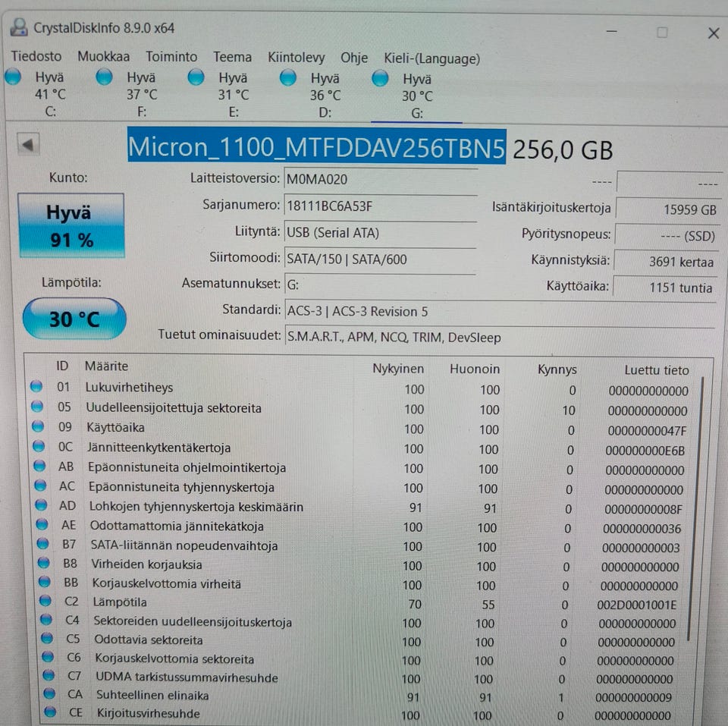Click the Micron_1100_MTFDDAV256TBN5 model name

(317, 146)
